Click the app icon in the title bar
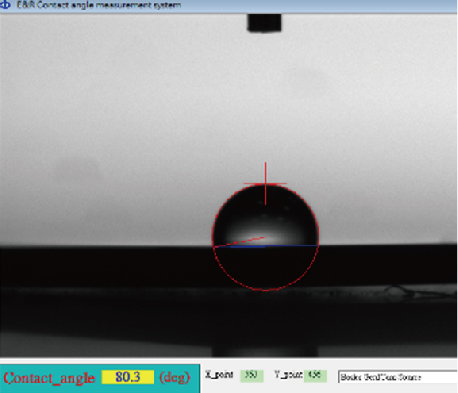Image resolution: width=458 pixels, height=393 pixels. pos(6,5)
